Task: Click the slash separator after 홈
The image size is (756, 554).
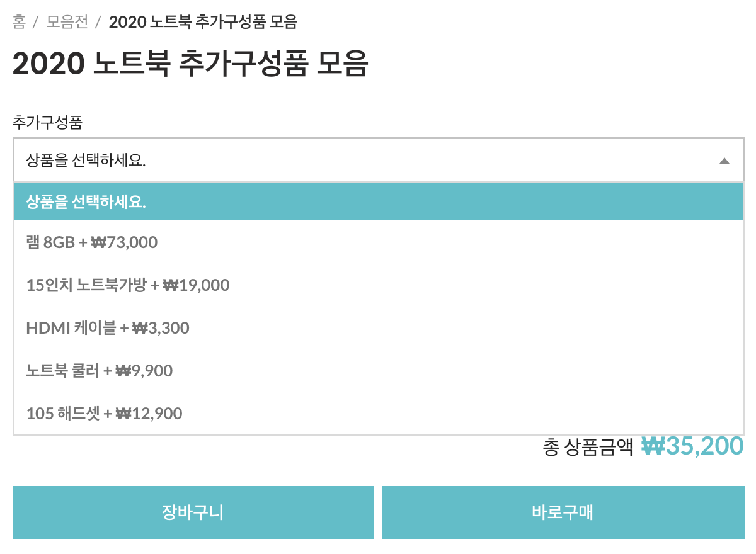Action: point(36,22)
